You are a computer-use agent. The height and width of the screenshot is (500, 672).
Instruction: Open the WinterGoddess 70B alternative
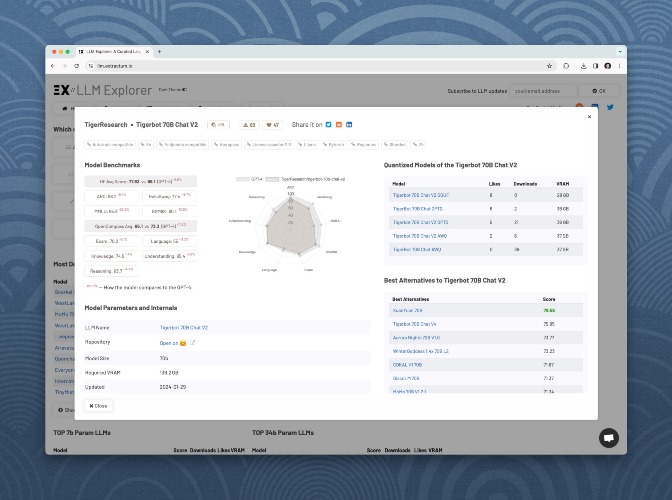[x=420, y=351]
